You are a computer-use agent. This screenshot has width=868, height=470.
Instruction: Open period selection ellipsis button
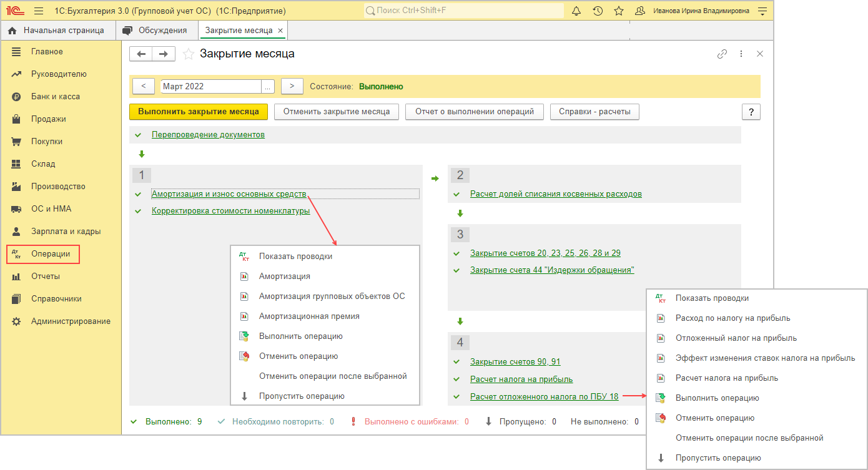point(268,86)
